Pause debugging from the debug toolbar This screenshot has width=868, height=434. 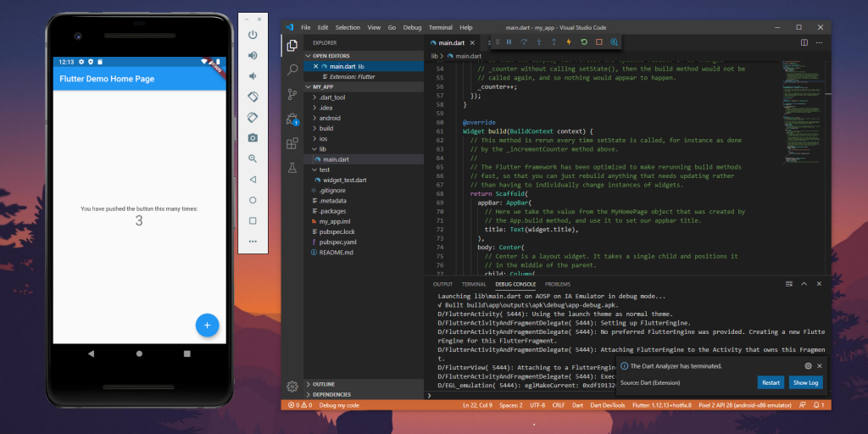coord(509,42)
